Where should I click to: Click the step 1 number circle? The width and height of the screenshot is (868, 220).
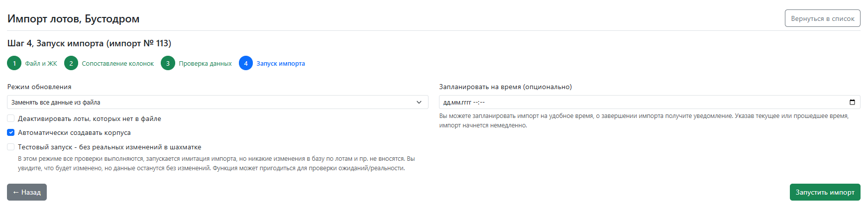(14, 63)
